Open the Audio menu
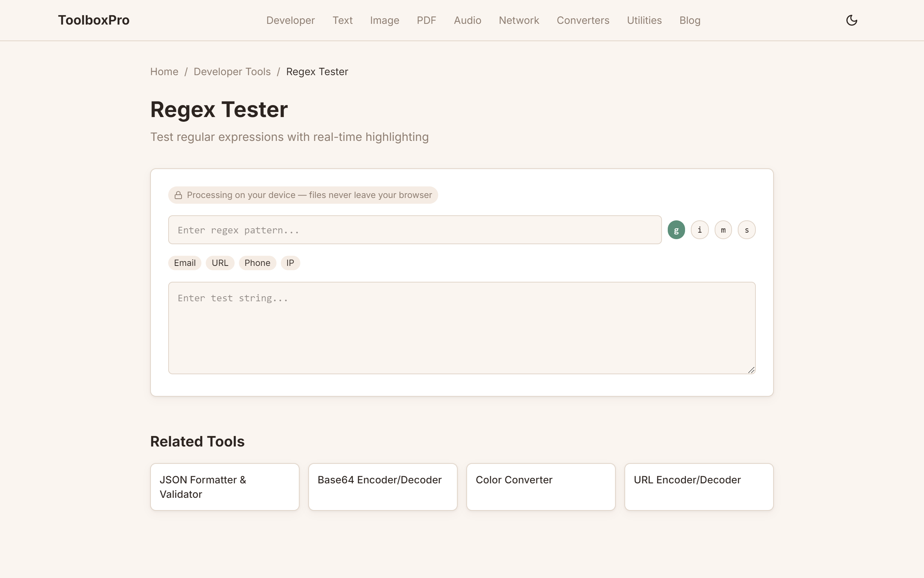Image resolution: width=924 pixels, height=578 pixels. click(467, 20)
